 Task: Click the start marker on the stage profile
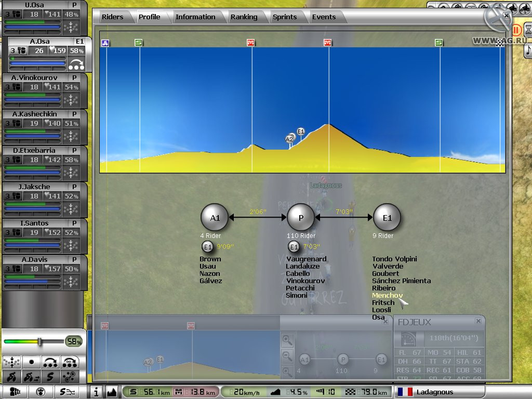105,43
